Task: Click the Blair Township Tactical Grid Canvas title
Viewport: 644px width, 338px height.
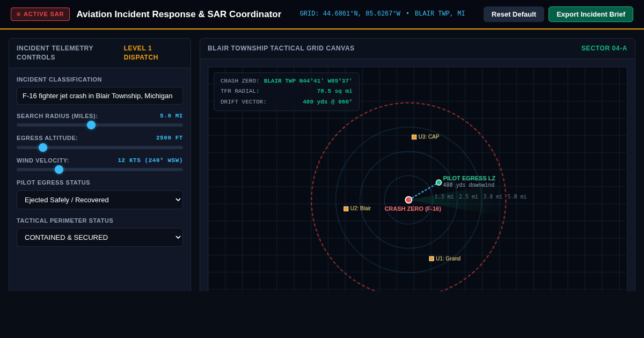Action: pos(281,48)
